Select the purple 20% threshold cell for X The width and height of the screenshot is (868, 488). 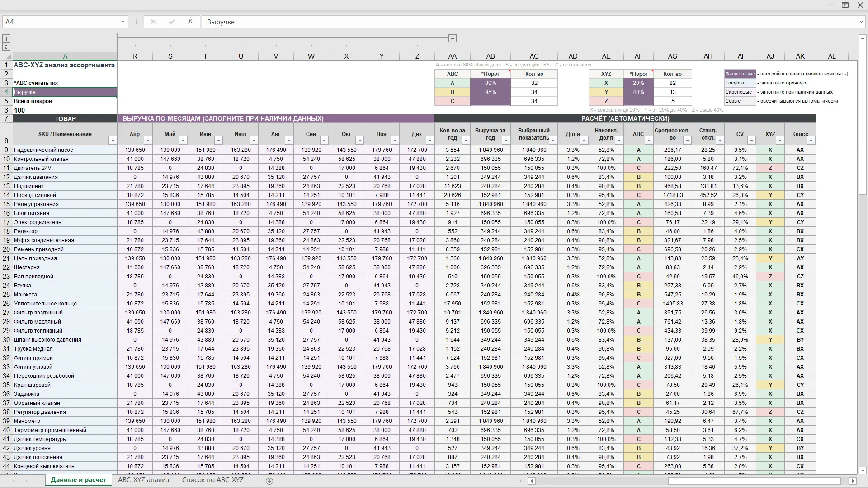[x=638, y=83]
